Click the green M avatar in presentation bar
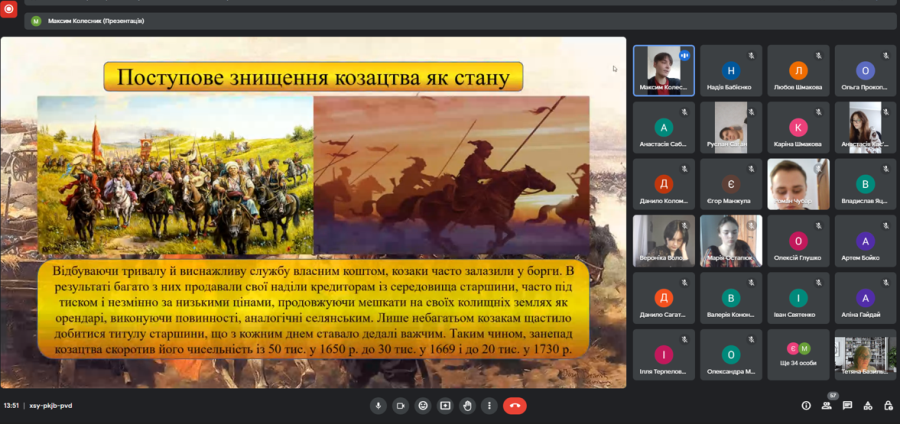 point(36,21)
